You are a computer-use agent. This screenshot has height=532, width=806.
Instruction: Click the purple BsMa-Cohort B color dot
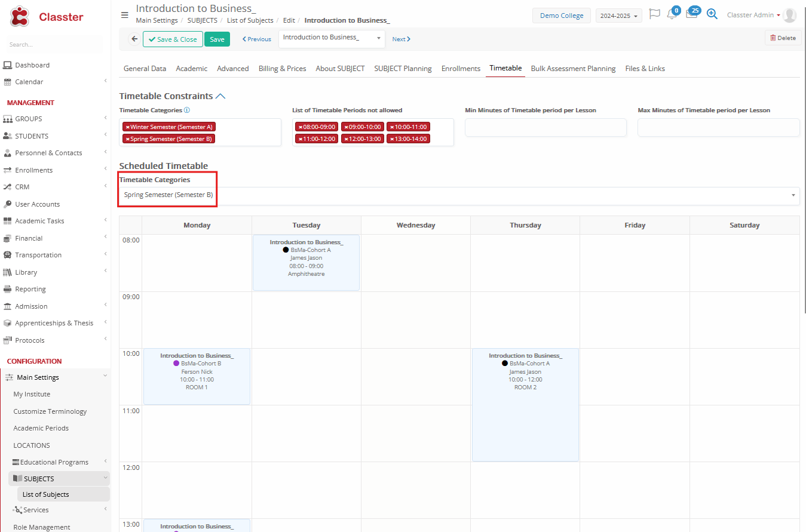click(x=176, y=364)
